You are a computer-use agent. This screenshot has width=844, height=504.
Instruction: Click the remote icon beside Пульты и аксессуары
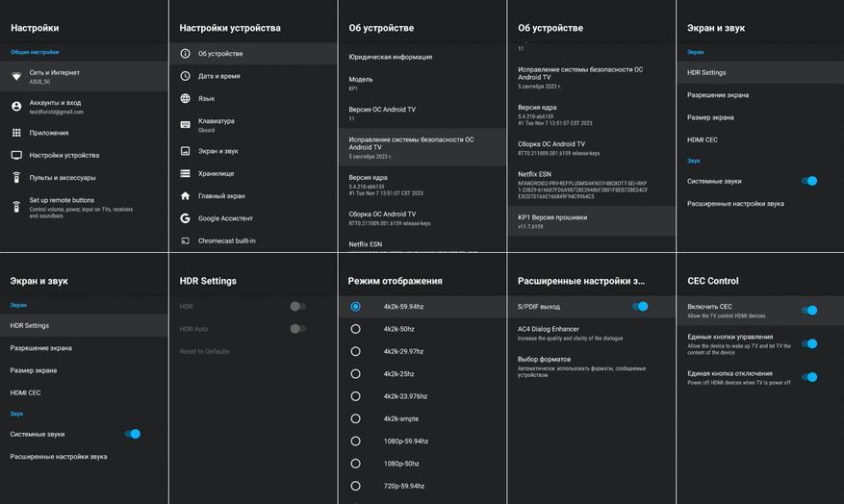(16, 178)
